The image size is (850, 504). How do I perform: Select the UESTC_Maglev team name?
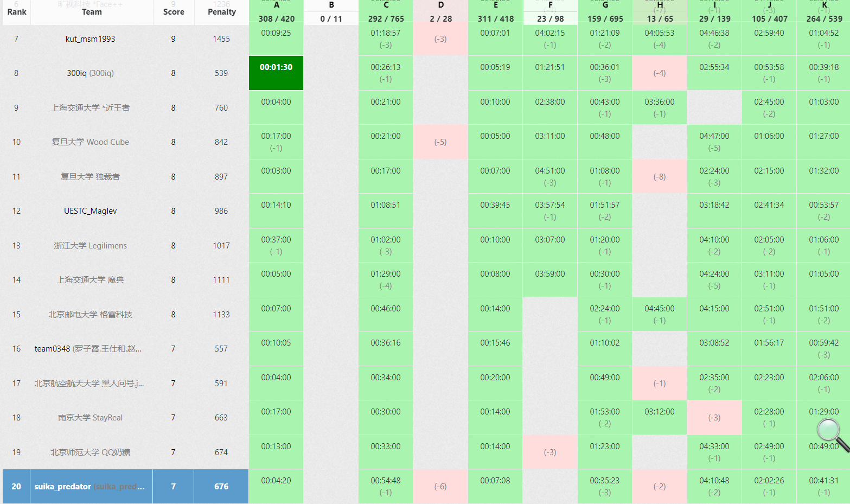pos(90,211)
